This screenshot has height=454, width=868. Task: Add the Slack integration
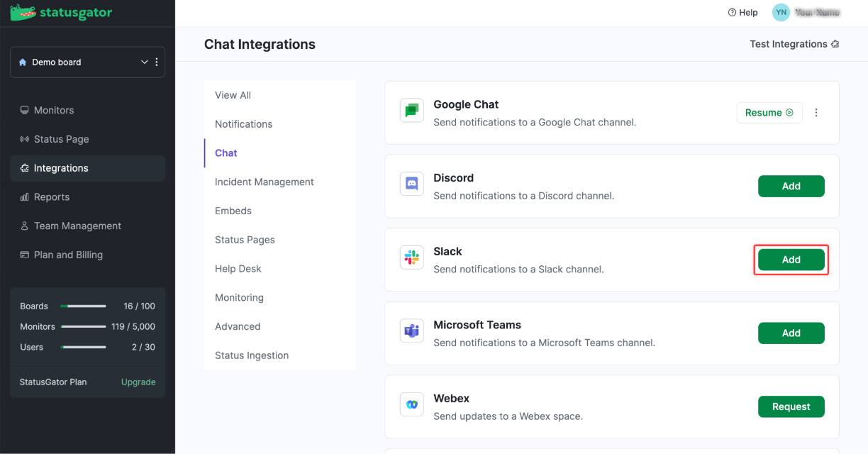(791, 260)
